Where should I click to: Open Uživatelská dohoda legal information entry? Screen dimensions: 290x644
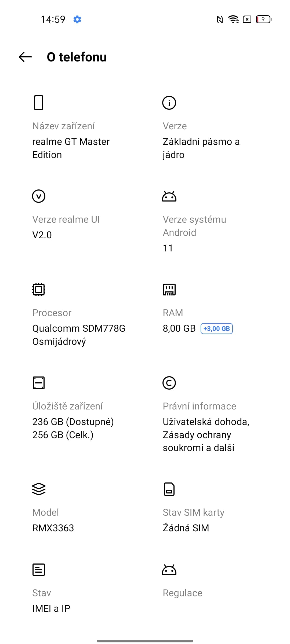pyautogui.click(x=206, y=435)
